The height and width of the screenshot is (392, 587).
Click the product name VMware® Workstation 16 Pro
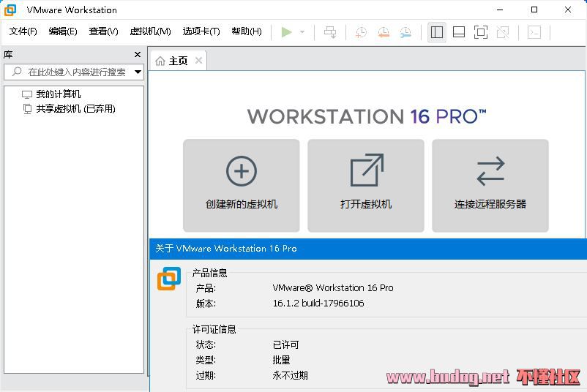[333, 287]
